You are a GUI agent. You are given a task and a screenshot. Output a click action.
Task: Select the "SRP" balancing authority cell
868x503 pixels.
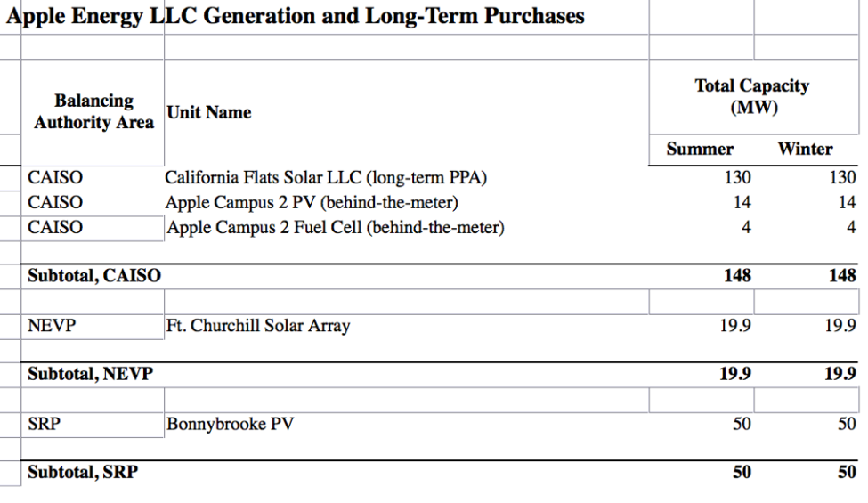pyautogui.click(x=45, y=424)
